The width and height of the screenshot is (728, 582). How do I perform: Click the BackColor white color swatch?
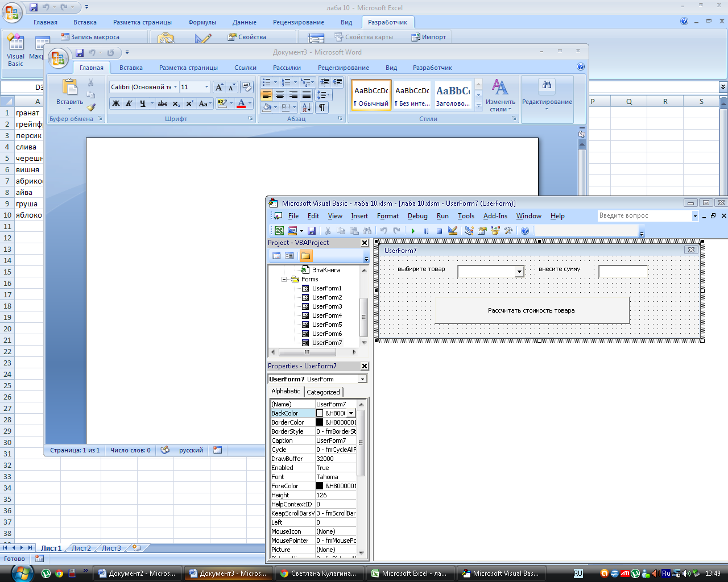[320, 413]
